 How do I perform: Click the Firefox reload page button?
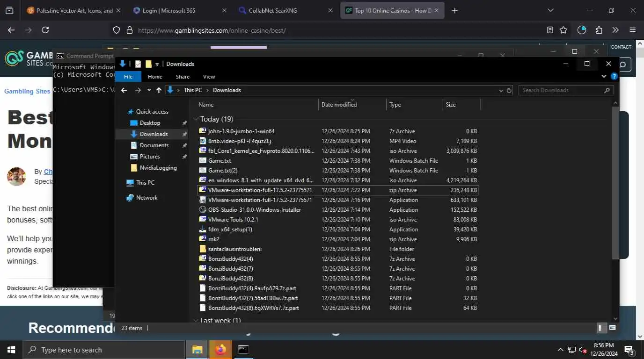[x=45, y=30]
